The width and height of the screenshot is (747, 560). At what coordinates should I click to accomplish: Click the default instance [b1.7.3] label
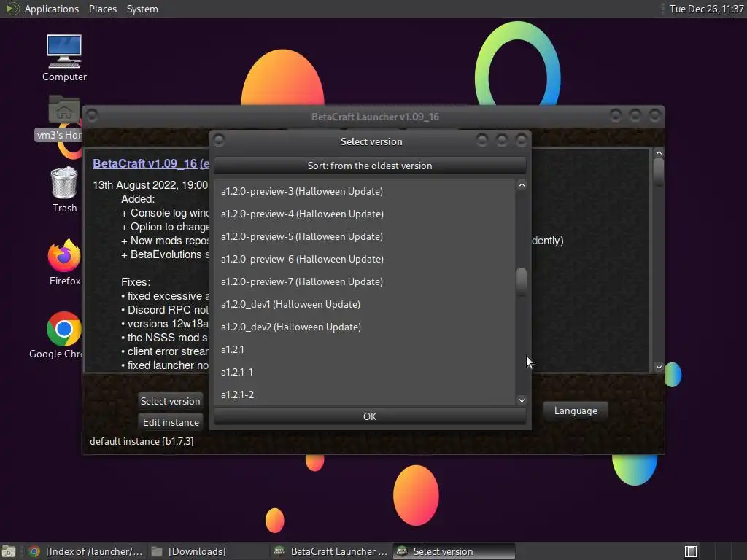pyautogui.click(x=142, y=441)
